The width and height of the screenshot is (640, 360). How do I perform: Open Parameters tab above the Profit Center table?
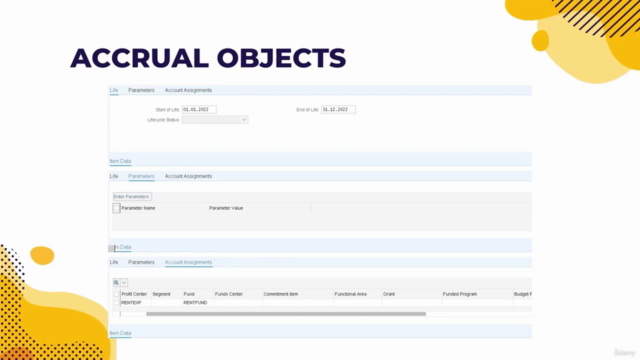(x=141, y=262)
